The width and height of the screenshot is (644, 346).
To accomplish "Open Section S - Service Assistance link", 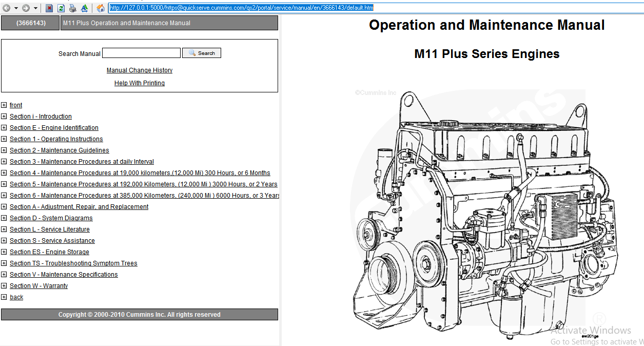I will point(52,241).
